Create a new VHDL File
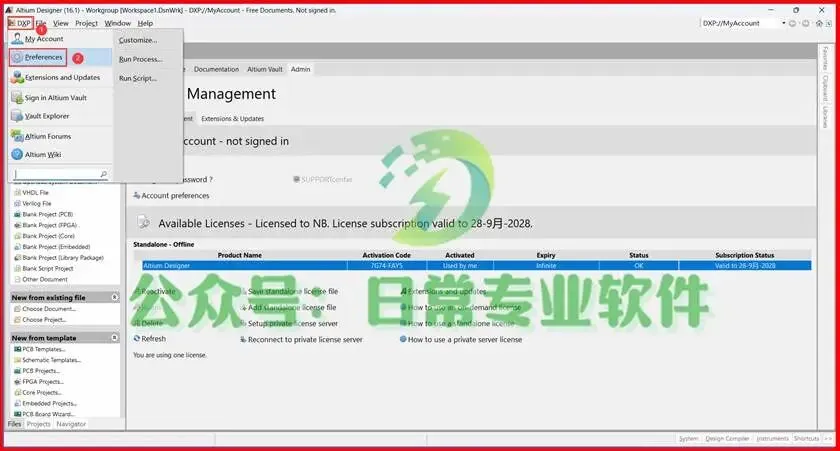This screenshot has height=451, width=840. coord(35,193)
